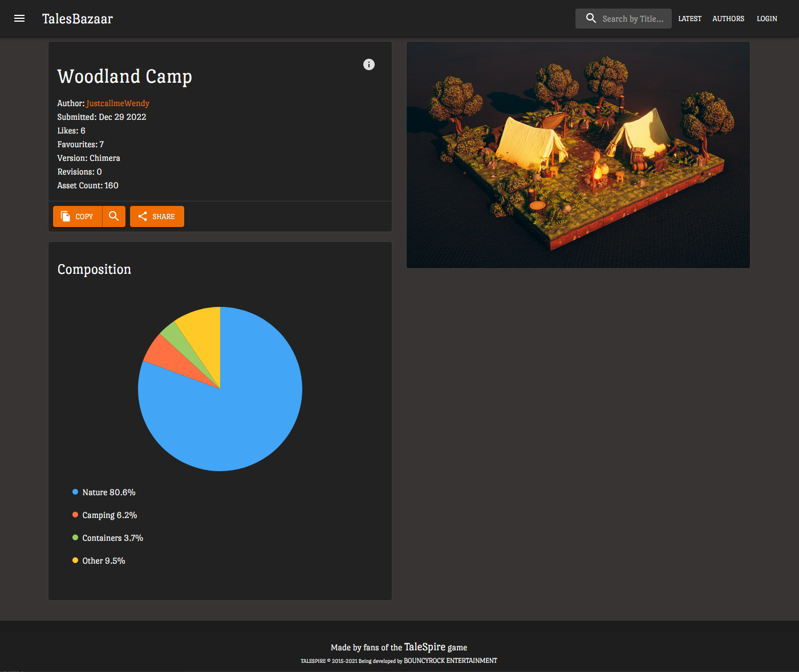799x672 pixels.
Task: Go to the AUTHORS page
Action: [x=728, y=19]
